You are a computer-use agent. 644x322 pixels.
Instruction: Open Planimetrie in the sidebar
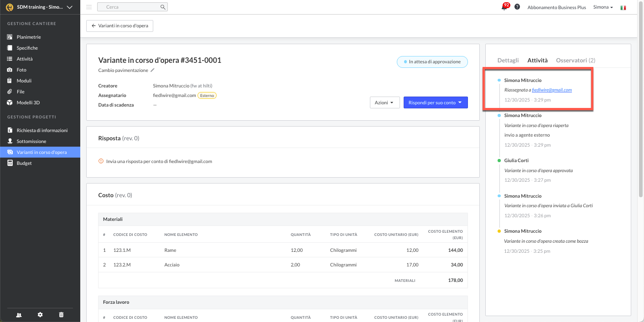point(29,37)
